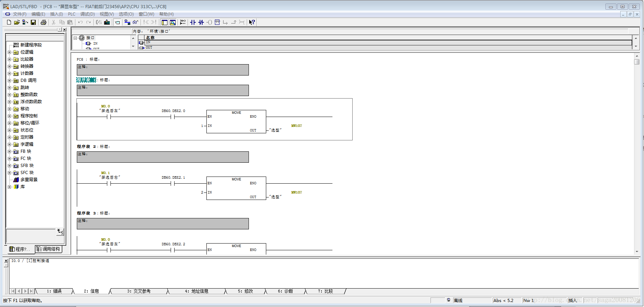Viewport: 644px width, 307px height.
Task: Insert an output coil element
Action: (x=209, y=22)
